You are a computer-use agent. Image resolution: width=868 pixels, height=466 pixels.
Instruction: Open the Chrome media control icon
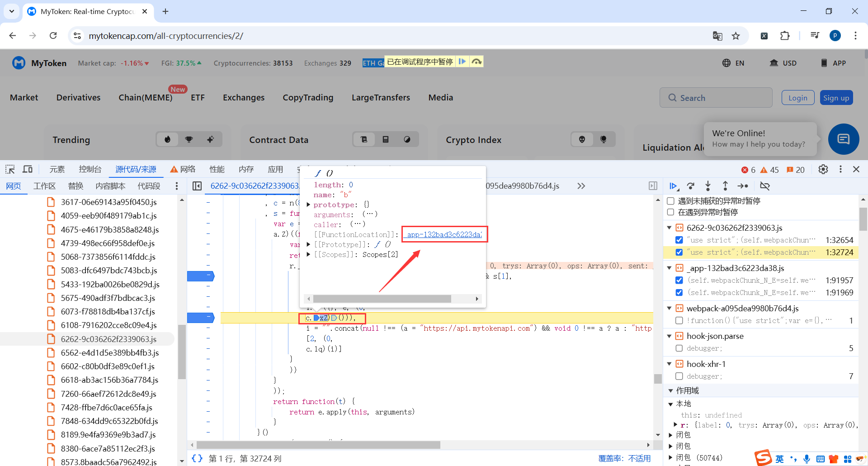815,36
